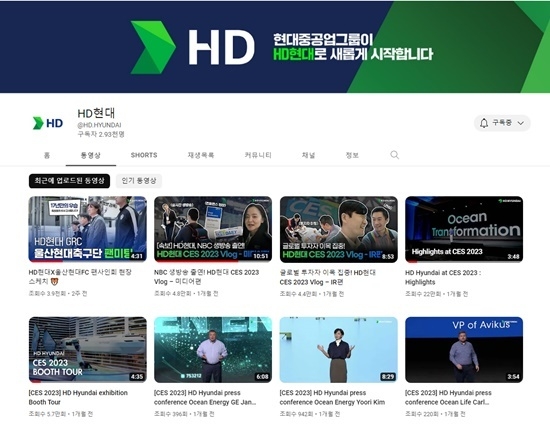Open the VP of Avikus video thumbnail

[x=464, y=350]
